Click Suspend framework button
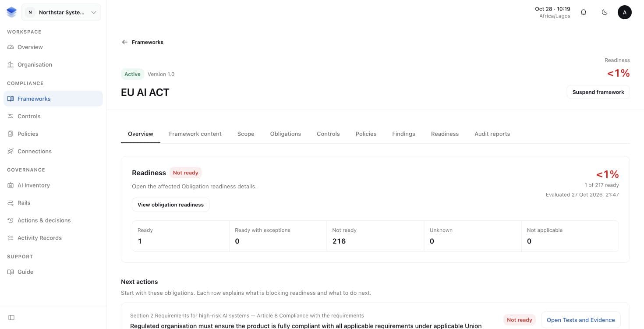Screen dimensions: 644x329 click(x=598, y=92)
